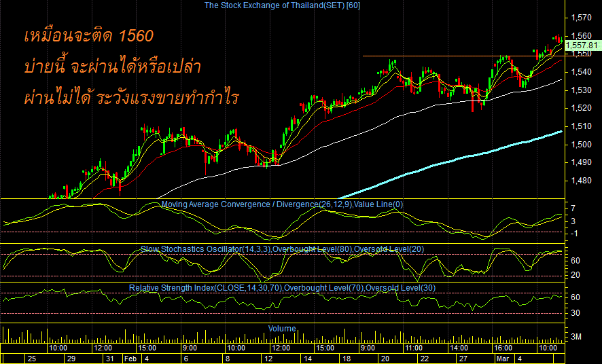
Task: Click the date label 12
Action: (268, 359)
